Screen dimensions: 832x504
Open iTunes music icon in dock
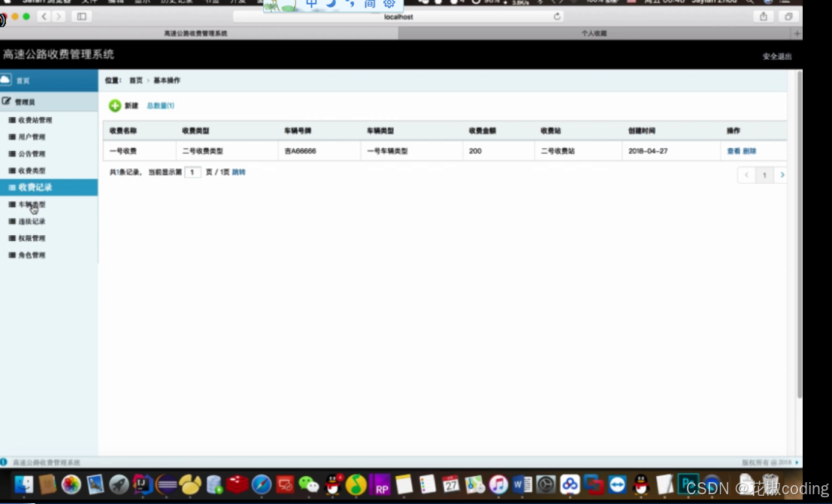(498, 484)
